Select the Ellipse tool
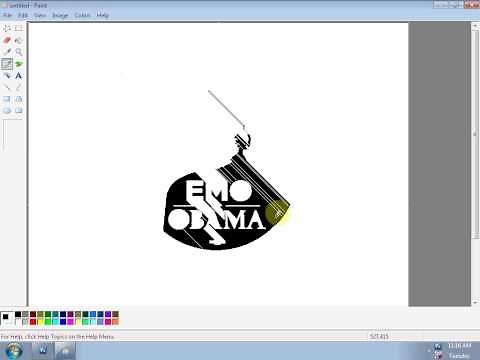This screenshot has width=480, height=360. (7, 110)
